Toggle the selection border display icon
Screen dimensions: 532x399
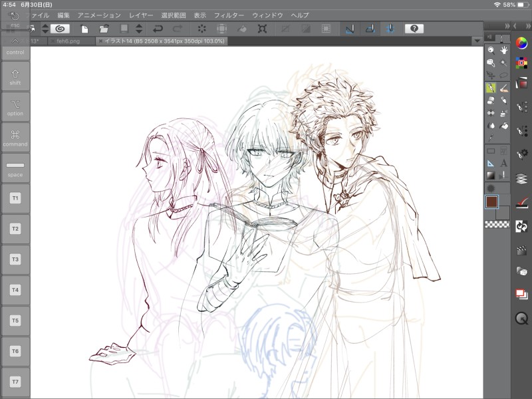pos(326,29)
